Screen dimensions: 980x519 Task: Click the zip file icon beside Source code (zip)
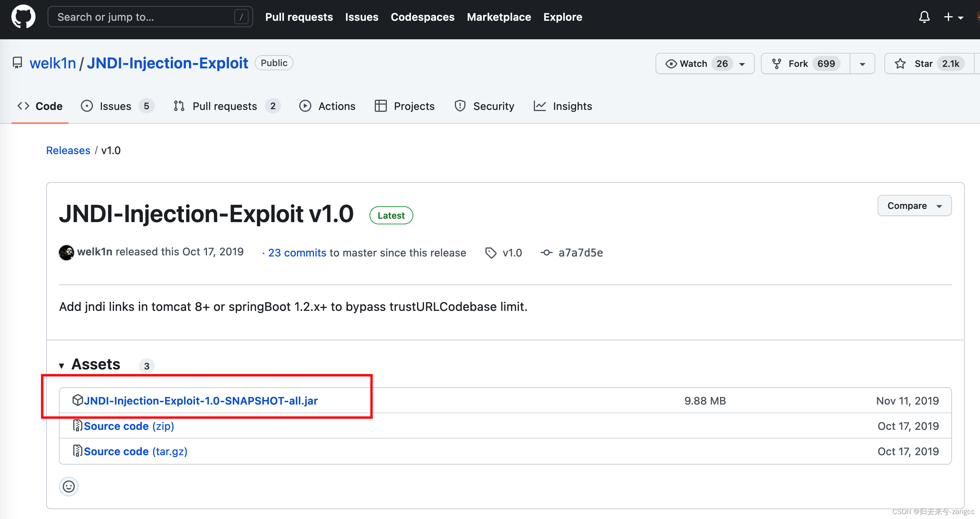(77, 425)
